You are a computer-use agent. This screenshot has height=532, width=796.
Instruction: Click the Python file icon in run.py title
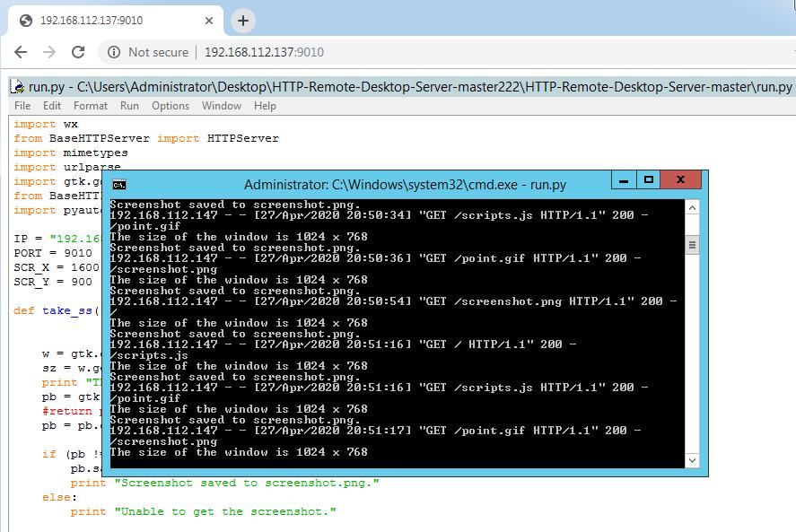[x=17, y=87]
